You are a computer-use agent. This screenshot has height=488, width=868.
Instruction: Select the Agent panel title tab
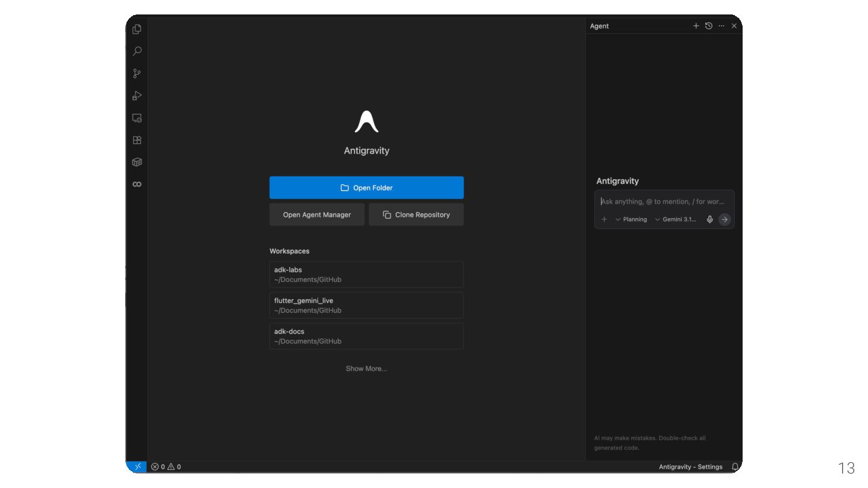[599, 26]
